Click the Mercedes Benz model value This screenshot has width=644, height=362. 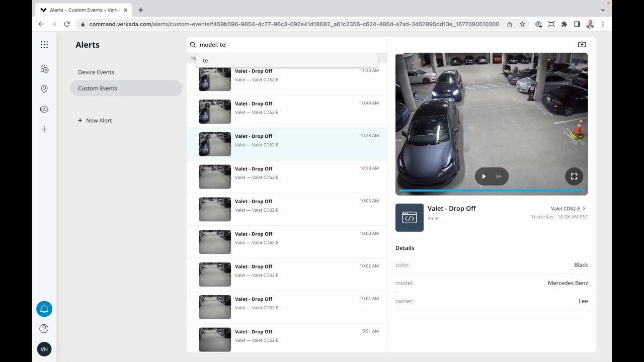(x=568, y=283)
